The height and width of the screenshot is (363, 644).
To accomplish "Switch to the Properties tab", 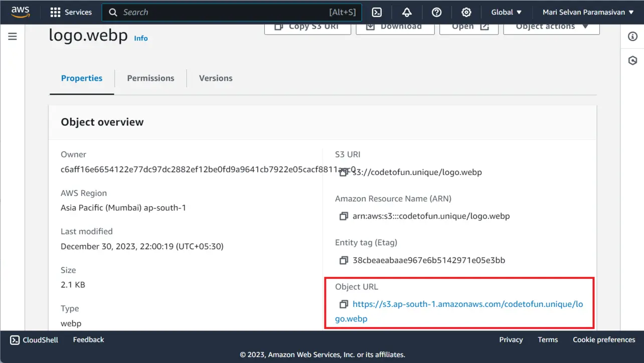I will [82, 78].
